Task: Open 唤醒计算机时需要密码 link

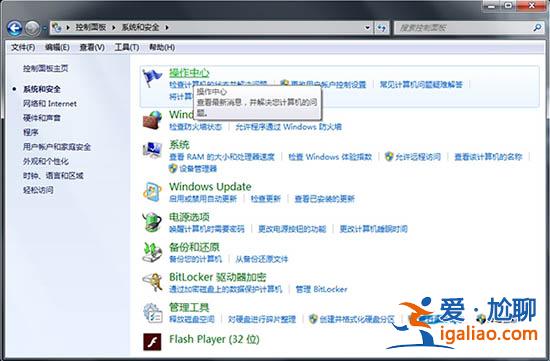Action: click(x=207, y=229)
